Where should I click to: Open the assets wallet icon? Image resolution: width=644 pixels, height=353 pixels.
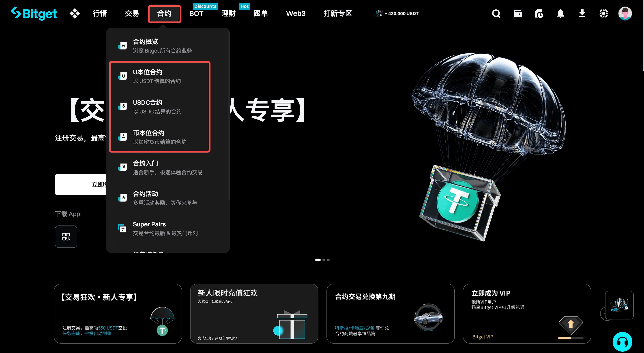click(517, 14)
